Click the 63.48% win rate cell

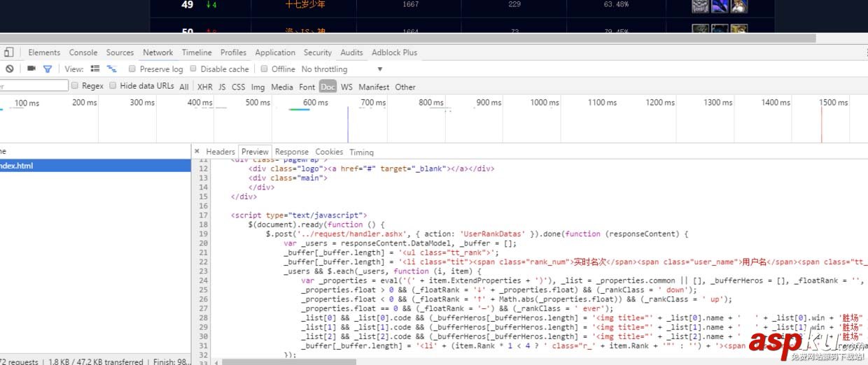coord(616,4)
